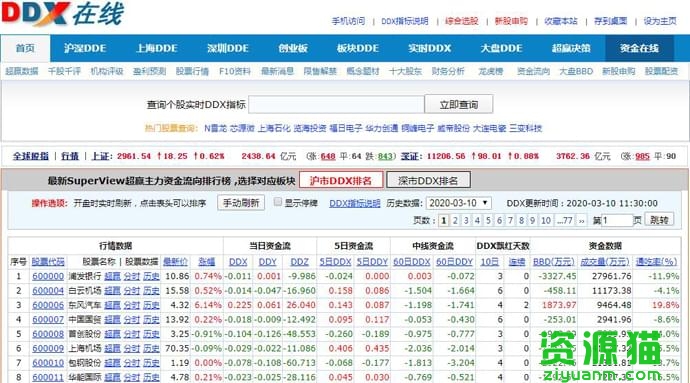Open the 大盘BBD sub-menu link
690x383 pixels.
click(576, 71)
